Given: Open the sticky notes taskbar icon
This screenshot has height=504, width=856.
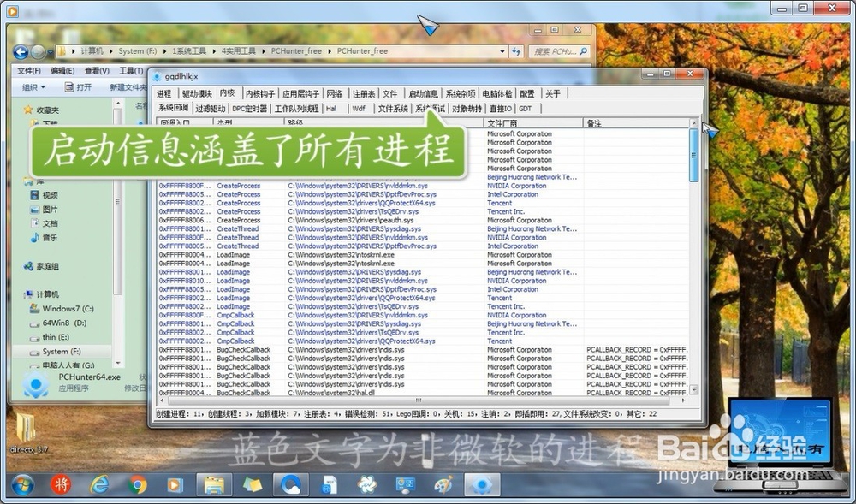Looking at the screenshot, I should coord(252,484).
